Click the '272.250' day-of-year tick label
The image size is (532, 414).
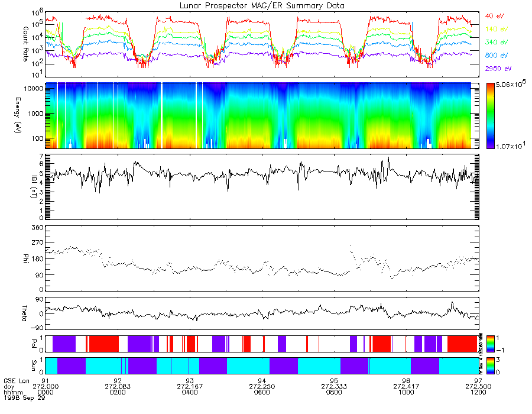pos(262,387)
